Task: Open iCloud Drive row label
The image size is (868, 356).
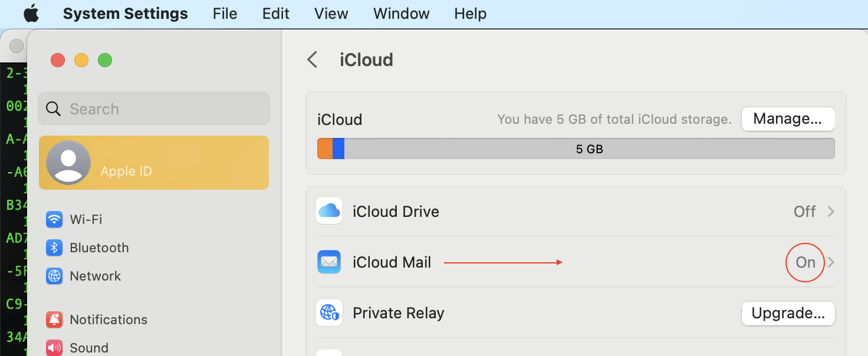Action: [x=396, y=212]
